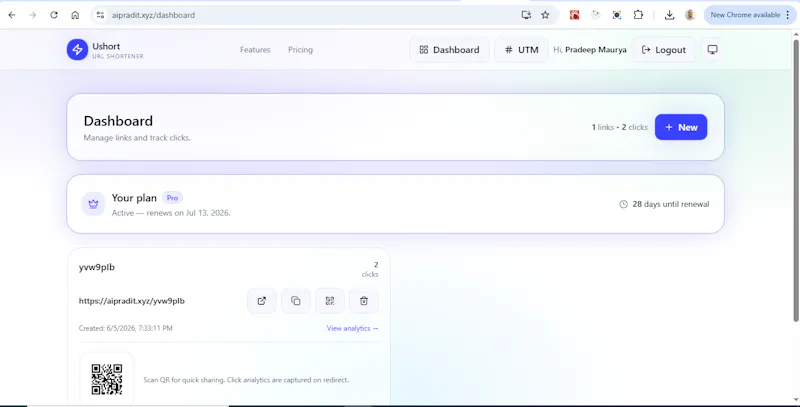Click the Created 6/5/2026 timestamp

click(x=126, y=328)
